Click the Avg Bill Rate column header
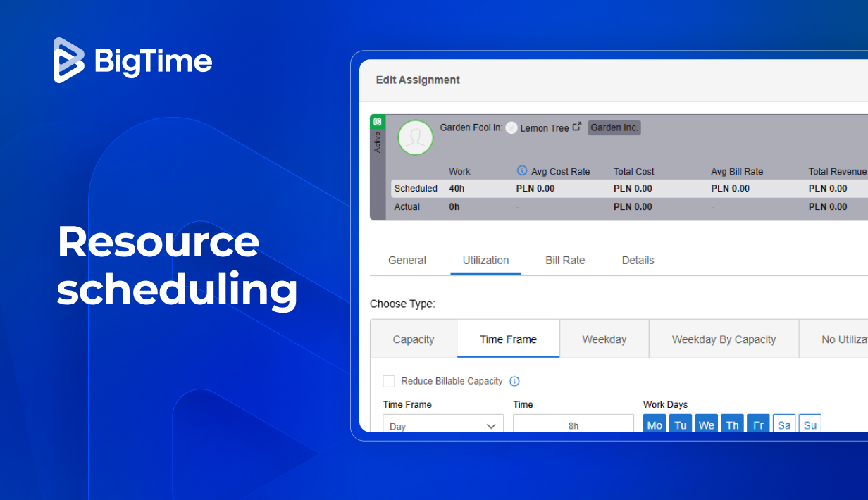The image size is (868, 500). [x=737, y=172]
